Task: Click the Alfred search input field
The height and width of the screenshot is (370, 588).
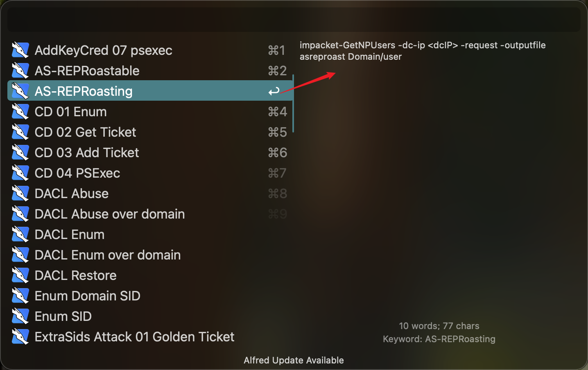Action: [294, 19]
